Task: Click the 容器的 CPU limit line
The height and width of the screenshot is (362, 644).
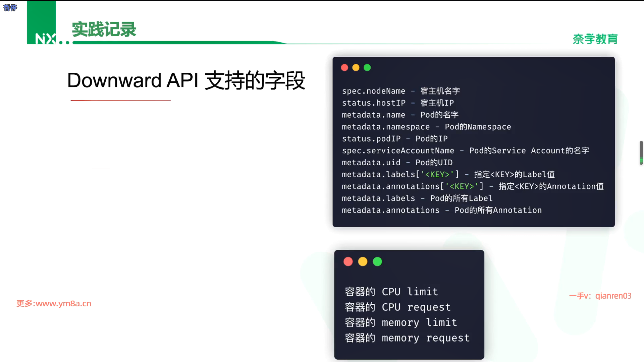Action: (x=391, y=292)
